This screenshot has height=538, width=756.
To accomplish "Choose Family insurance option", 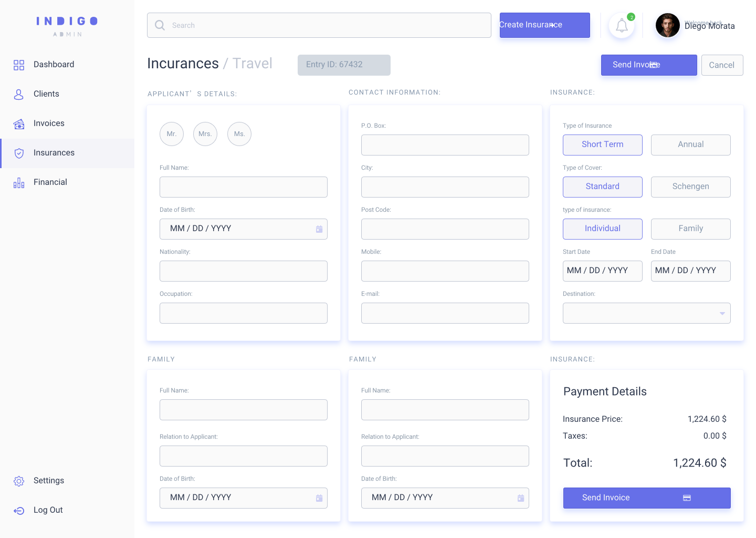I will (x=691, y=229).
